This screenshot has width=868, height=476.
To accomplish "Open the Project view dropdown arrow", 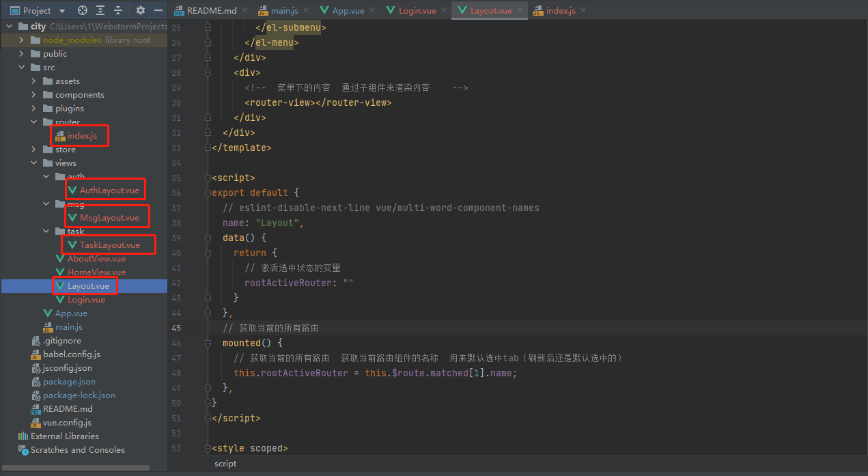I will pyautogui.click(x=62, y=11).
